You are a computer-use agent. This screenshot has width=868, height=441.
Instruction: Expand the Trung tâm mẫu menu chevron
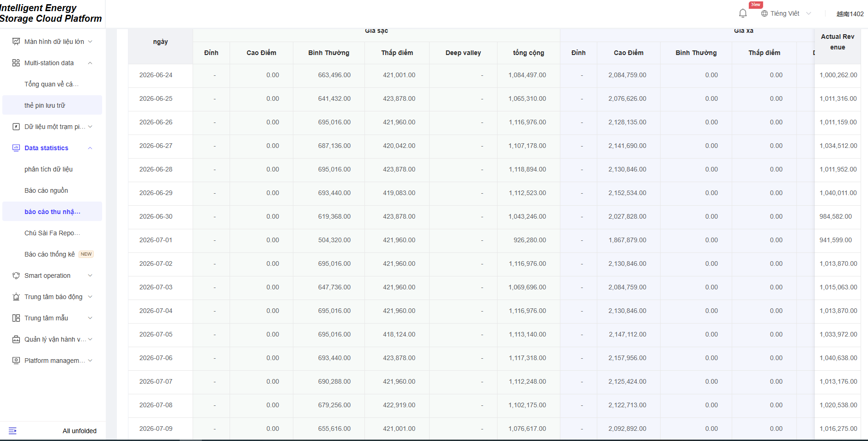[90, 318]
